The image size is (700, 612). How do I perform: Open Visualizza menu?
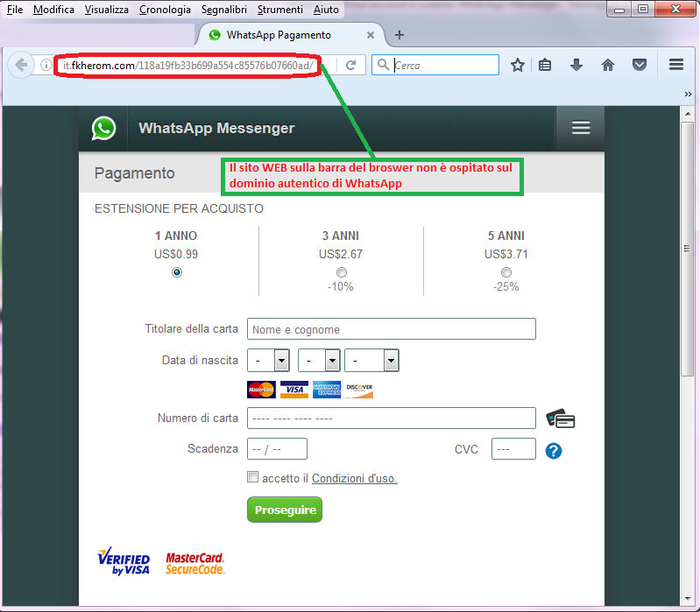click(107, 10)
